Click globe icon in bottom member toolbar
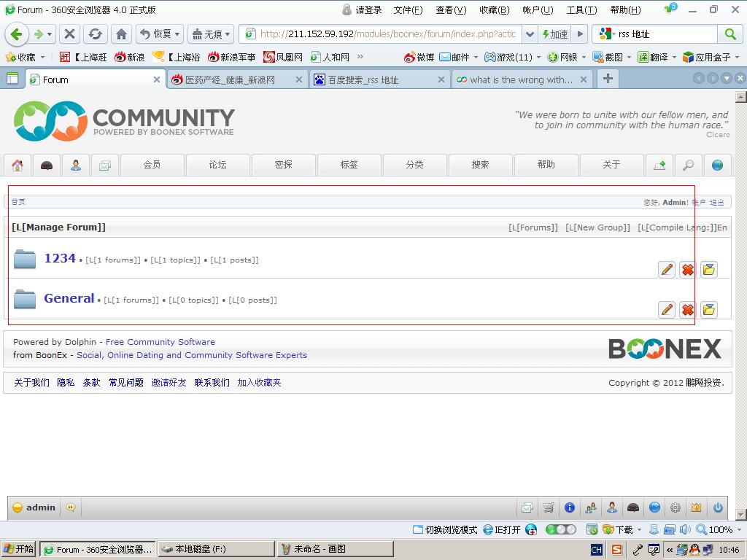 [654, 507]
